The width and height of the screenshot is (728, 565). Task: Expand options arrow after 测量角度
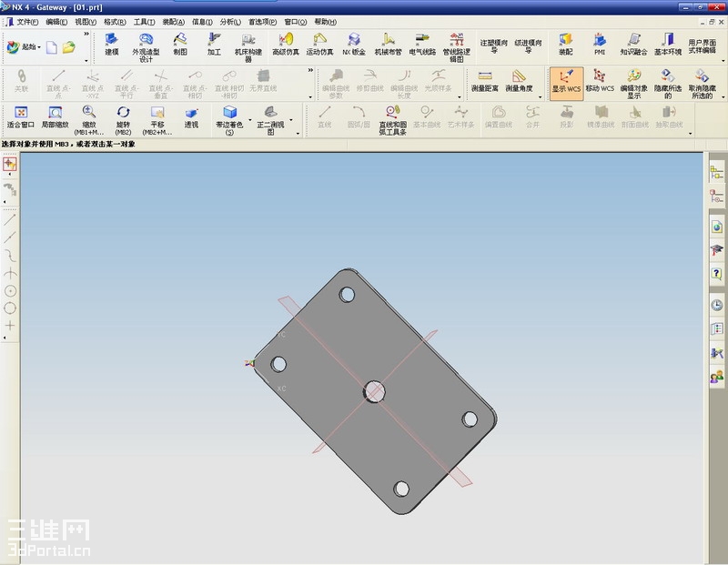(x=540, y=97)
